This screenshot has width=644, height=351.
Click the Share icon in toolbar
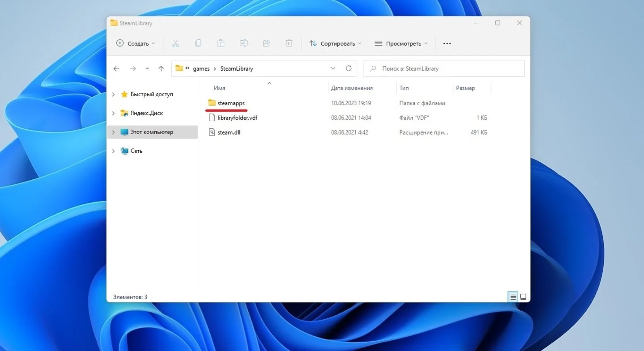coord(266,43)
